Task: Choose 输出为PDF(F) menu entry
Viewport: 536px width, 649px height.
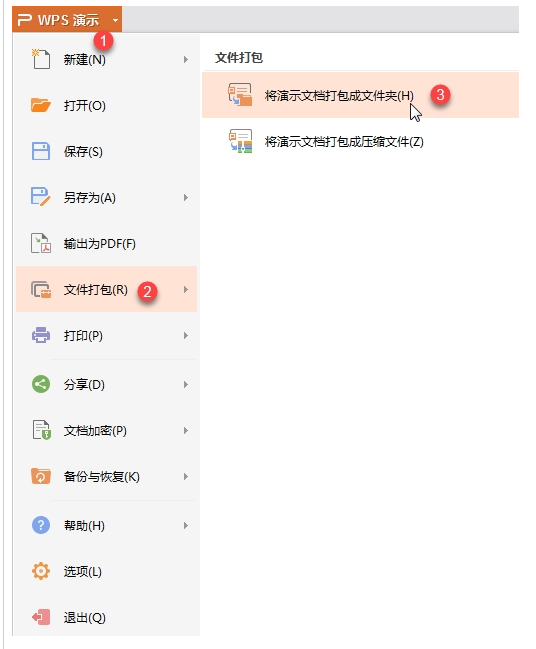Action: [106, 243]
